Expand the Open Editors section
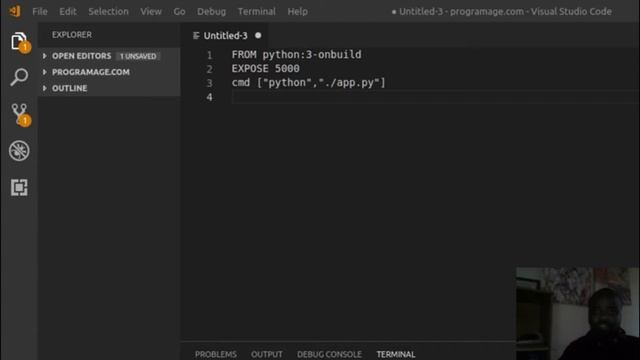Viewport: 640px width, 360px height. tap(109, 56)
